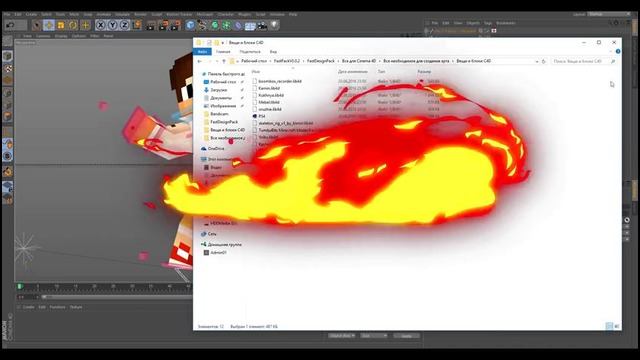640x360 pixels.
Task: Click the timeline frame slider
Action: [x=116, y=297]
